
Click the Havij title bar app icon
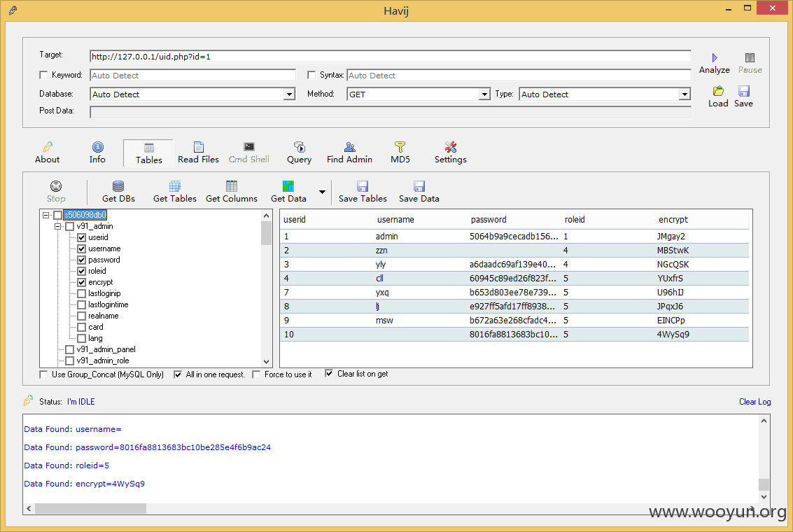tap(13, 10)
